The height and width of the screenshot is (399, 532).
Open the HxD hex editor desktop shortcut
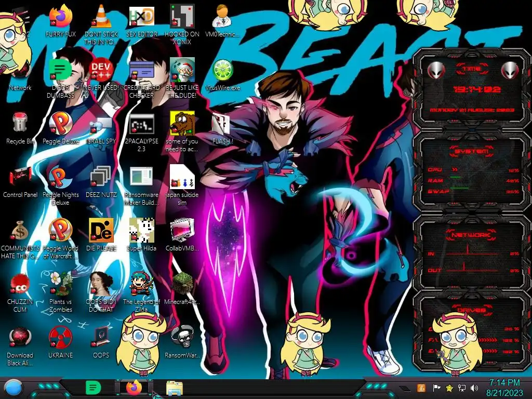click(141, 16)
